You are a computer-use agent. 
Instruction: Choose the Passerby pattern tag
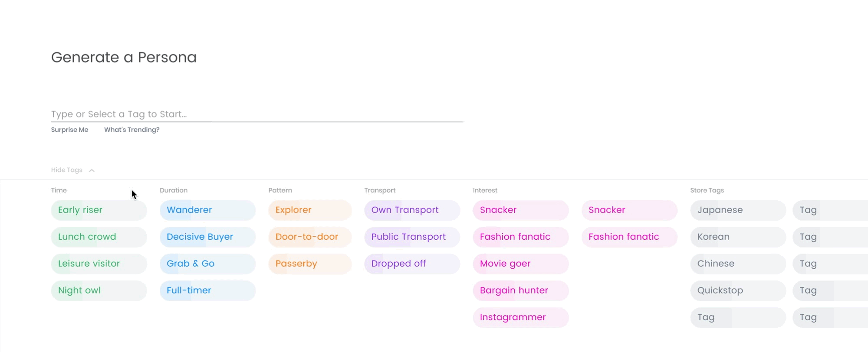[x=310, y=264]
